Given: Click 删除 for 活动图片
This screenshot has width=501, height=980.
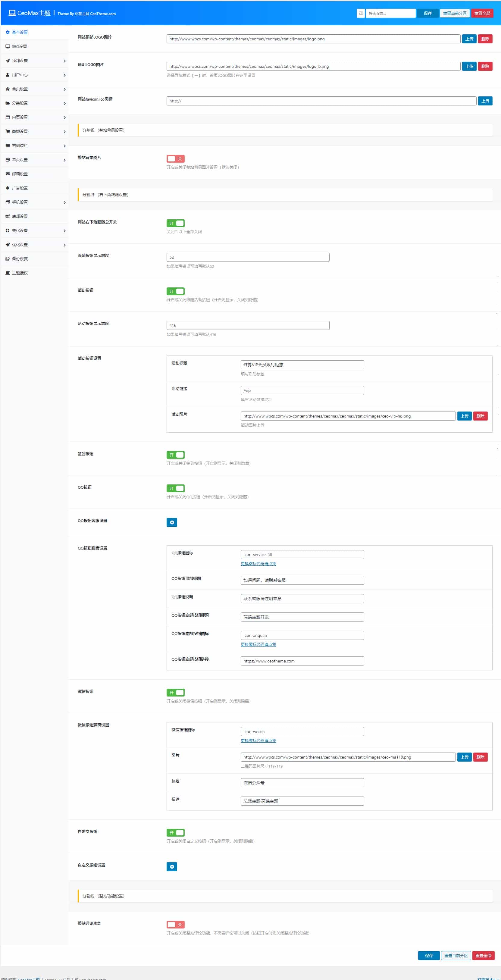Looking at the screenshot, I should pyautogui.click(x=480, y=416).
